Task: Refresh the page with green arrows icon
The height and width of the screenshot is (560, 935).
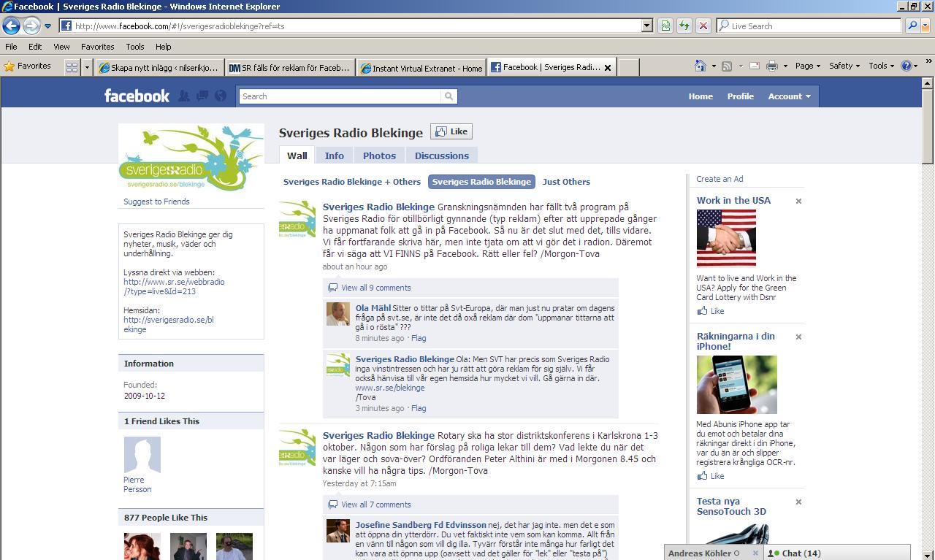Action: pyautogui.click(x=684, y=26)
